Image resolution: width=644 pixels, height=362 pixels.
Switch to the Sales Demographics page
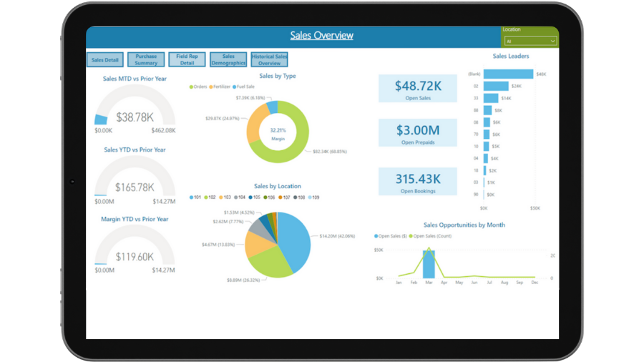[x=228, y=60]
